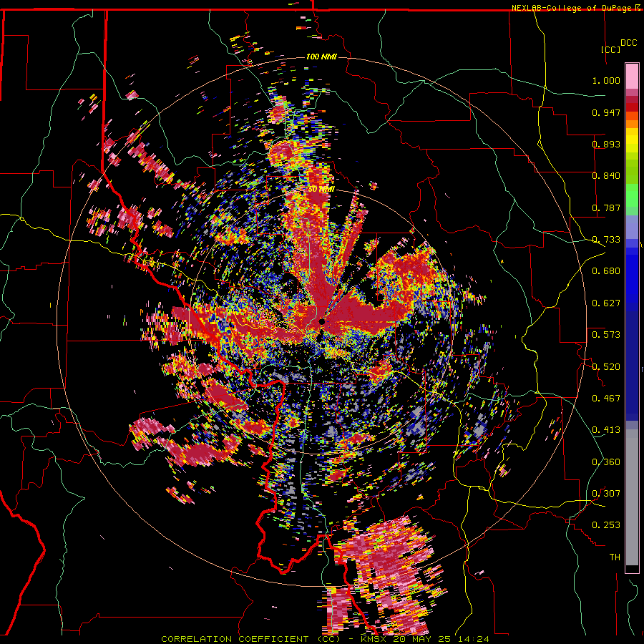Click the 0.467 legend value
Image resolution: width=644 pixels, height=644 pixels.
(x=606, y=399)
